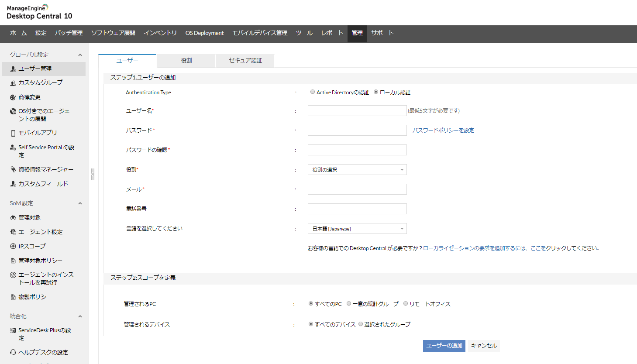Open the 役割の選択 dropdown
Screen dimensions: 637x364
point(357,170)
